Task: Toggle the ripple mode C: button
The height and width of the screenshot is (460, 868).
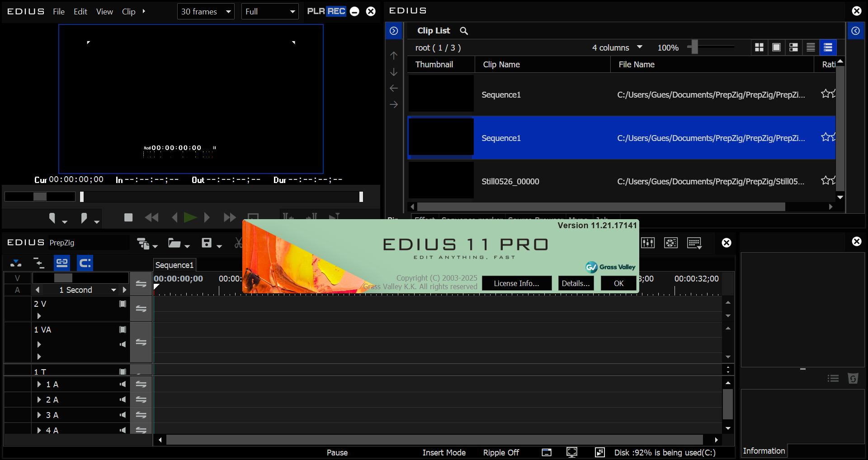Action: tap(85, 263)
